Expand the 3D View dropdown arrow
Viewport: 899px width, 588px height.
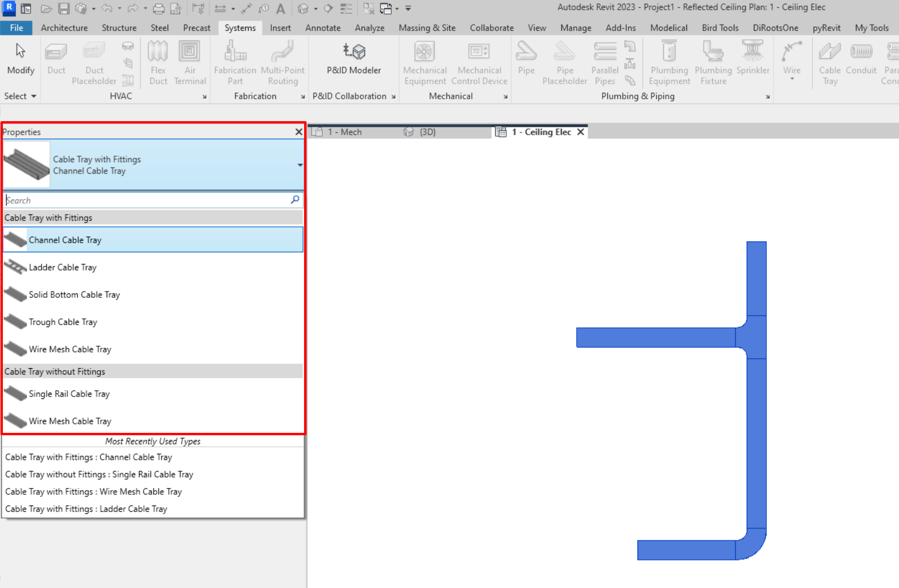coord(315,9)
